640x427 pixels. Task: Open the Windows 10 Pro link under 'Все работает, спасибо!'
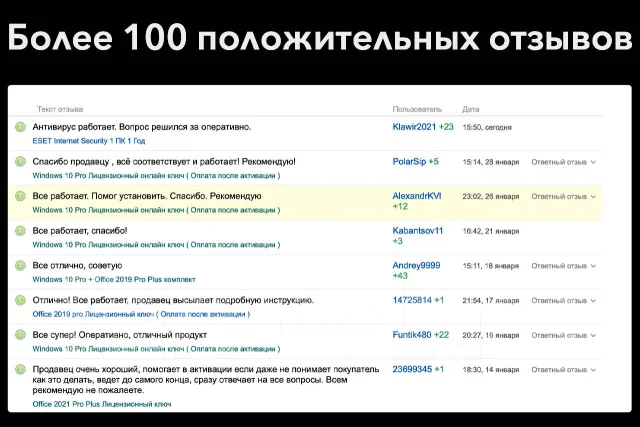pyautogui.click(x=156, y=245)
